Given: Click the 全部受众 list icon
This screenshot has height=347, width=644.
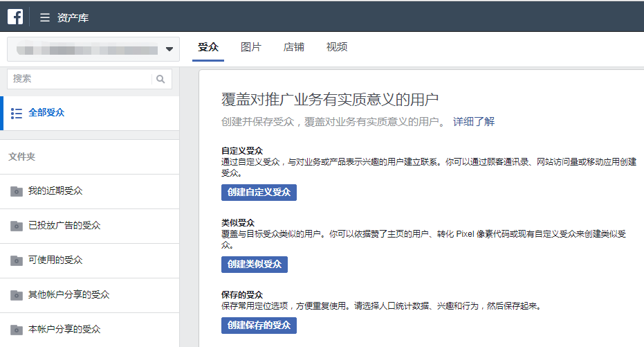Looking at the screenshot, I should 17,113.
